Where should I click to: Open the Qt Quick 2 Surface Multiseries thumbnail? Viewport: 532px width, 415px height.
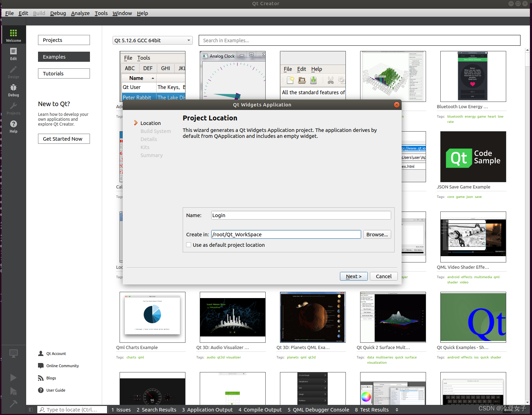(393, 317)
